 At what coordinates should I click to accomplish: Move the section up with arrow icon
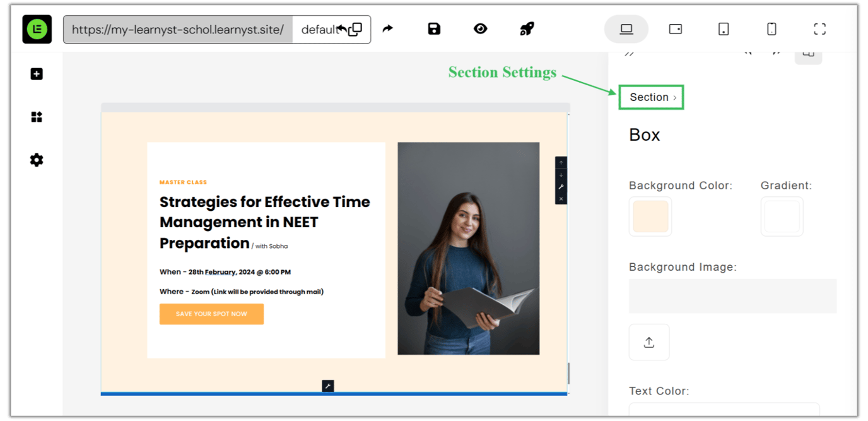[561, 163]
